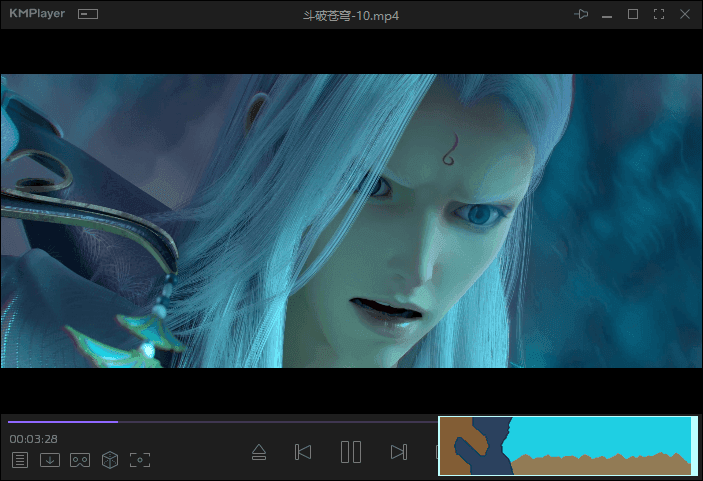The width and height of the screenshot is (703, 481).
Task: Open the playlist panel
Action: click(20, 460)
